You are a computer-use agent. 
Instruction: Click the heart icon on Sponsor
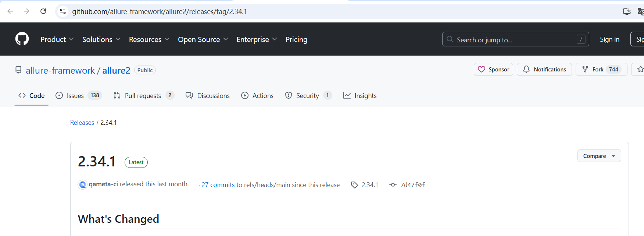tap(482, 69)
